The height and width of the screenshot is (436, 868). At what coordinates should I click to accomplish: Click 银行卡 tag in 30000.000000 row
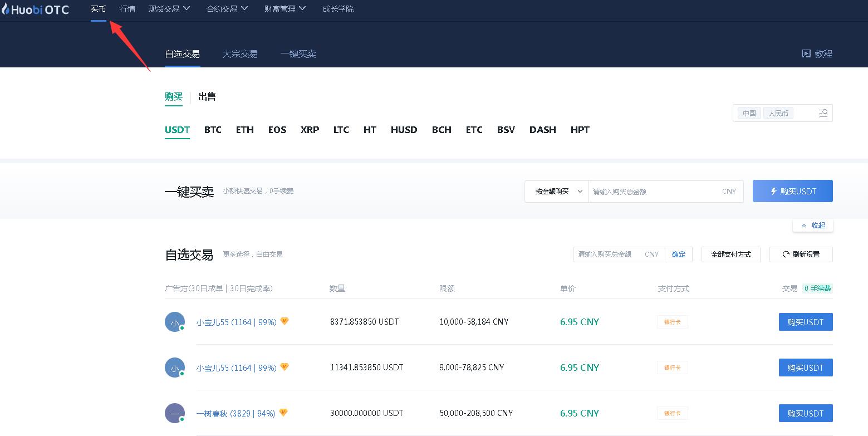tap(673, 413)
